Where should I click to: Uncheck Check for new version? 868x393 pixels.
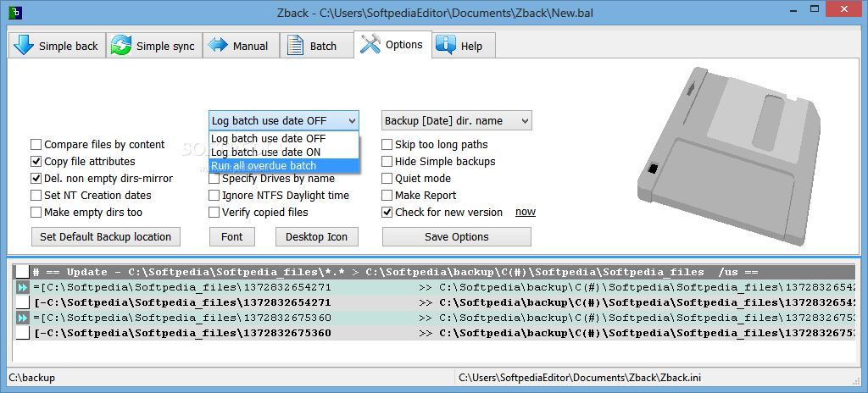click(442, 212)
